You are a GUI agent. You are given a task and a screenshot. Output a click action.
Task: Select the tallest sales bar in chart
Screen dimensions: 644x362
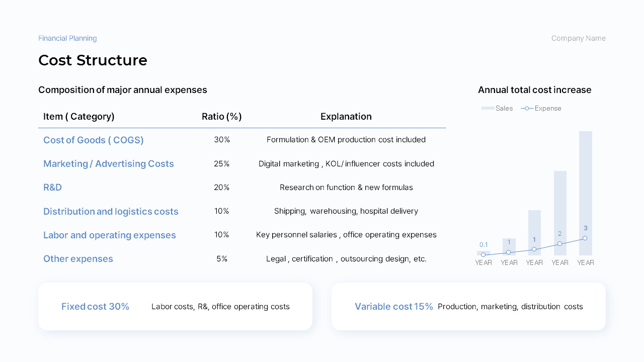tap(586, 193)
